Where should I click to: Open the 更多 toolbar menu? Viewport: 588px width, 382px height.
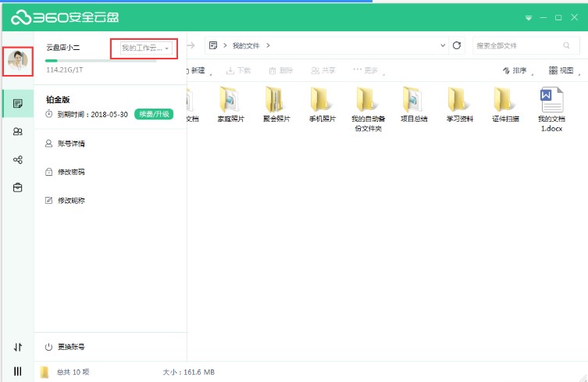click(x=369, y=70)
